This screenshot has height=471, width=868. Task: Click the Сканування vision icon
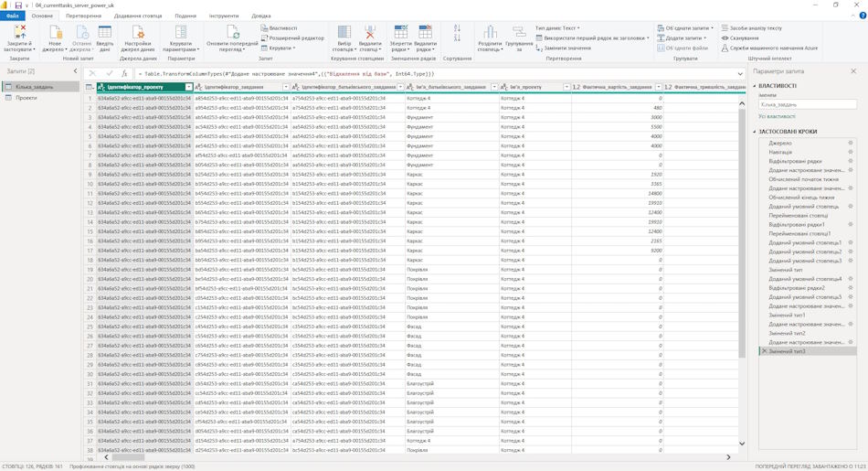(x=725, y=37)
